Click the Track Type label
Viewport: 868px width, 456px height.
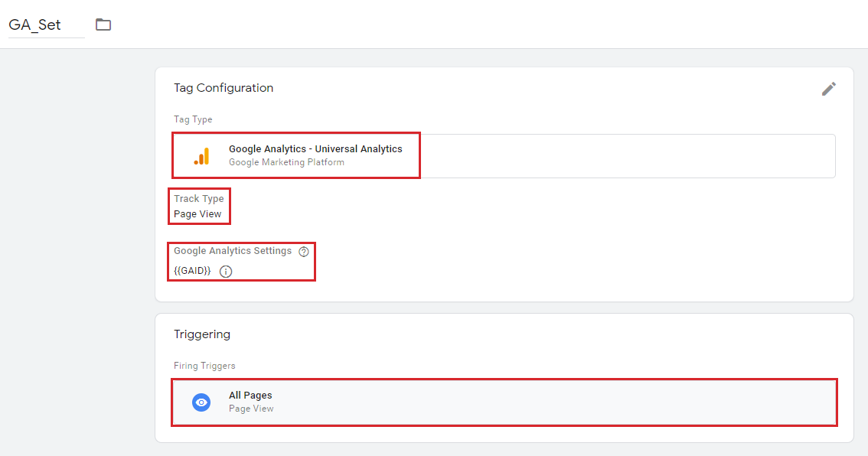(199, 199)
